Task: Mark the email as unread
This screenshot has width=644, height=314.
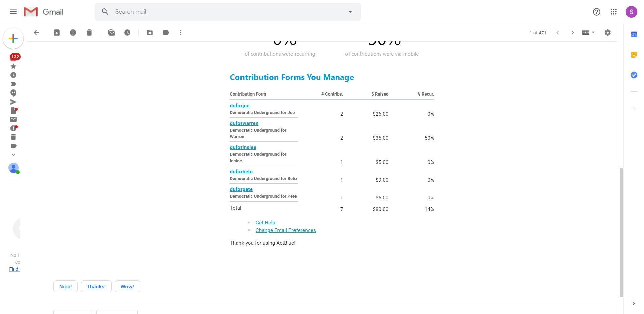Action: click(111, 33)
